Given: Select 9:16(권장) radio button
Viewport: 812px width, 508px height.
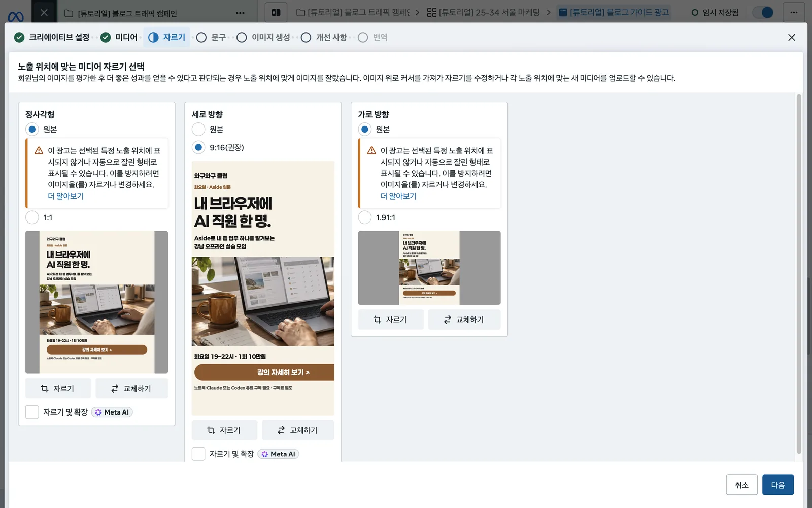Looking at the screenshot, I should pyautogui.click(x=198, y=147).
